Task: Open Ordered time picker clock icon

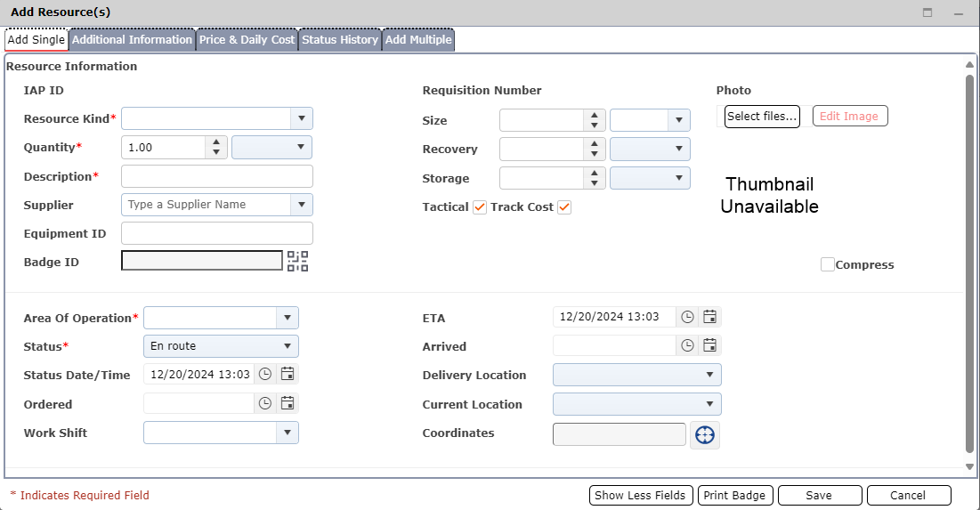Action: coord(265,403)
